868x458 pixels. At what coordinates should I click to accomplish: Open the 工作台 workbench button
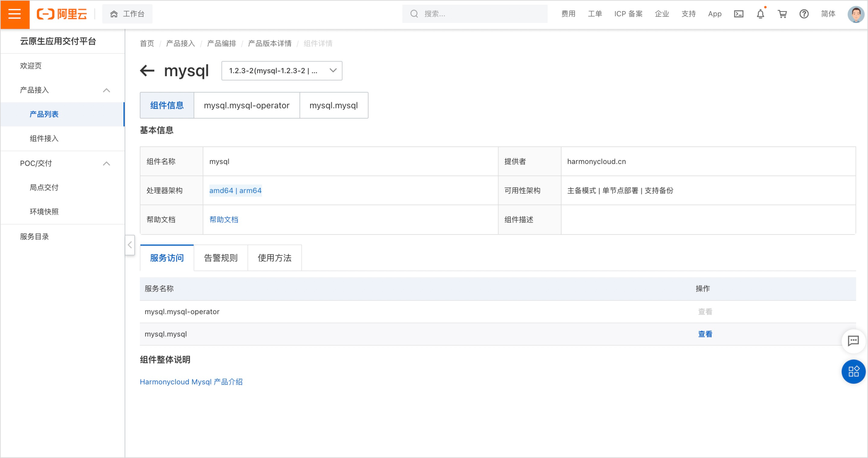click(x=128, y=14)
